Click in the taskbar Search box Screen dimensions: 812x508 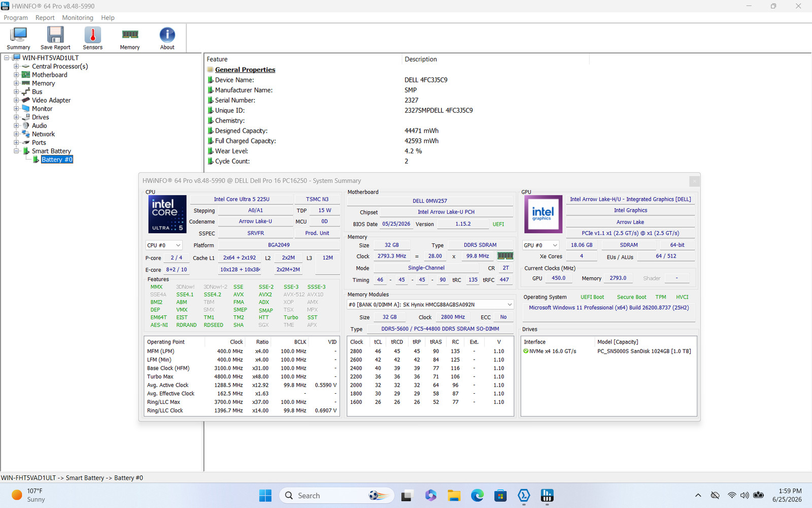[x=336, y=495]
